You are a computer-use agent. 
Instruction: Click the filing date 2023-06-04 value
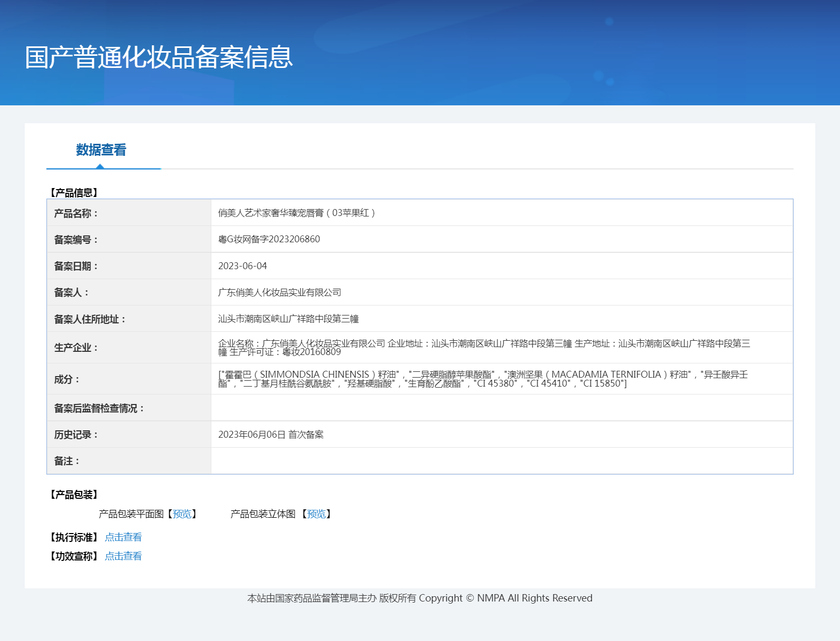pyautogui.click(x=242, y=266)
